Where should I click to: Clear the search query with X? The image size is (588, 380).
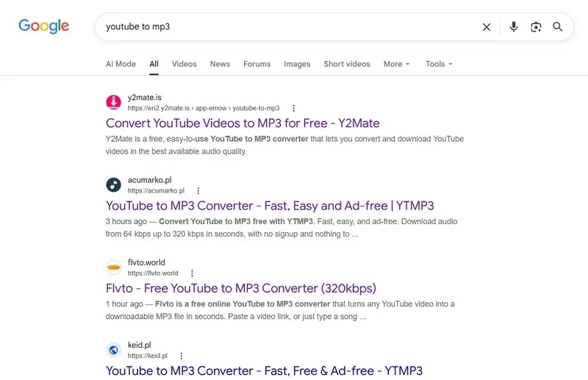click(487, 27)
